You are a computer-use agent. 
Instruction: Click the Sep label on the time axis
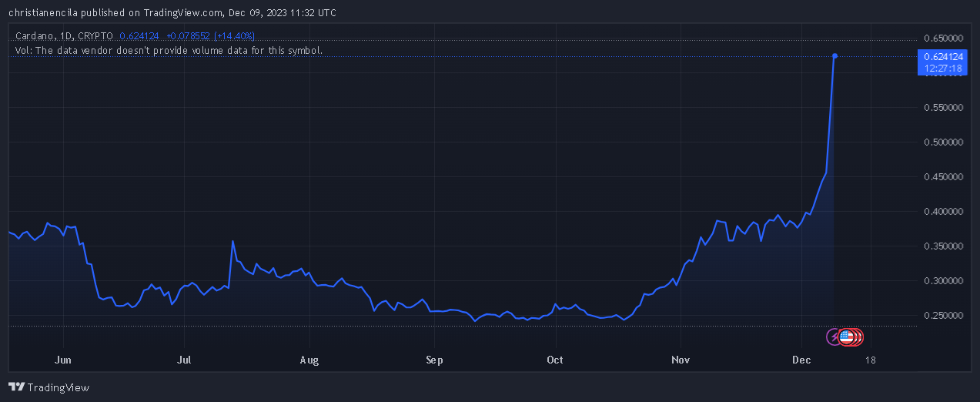point(435,360)
